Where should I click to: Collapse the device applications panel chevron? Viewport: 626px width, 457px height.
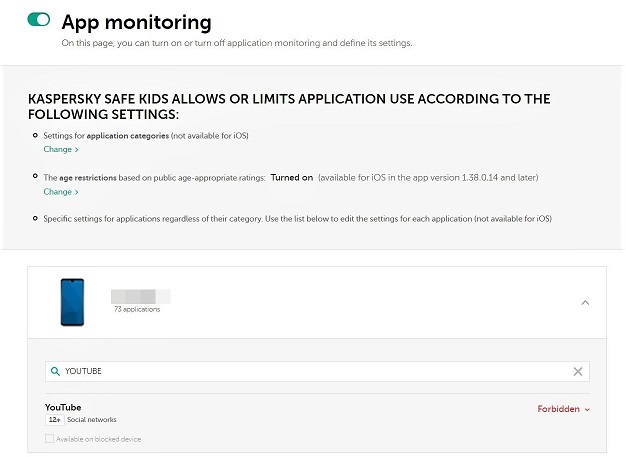click(585, 302)
